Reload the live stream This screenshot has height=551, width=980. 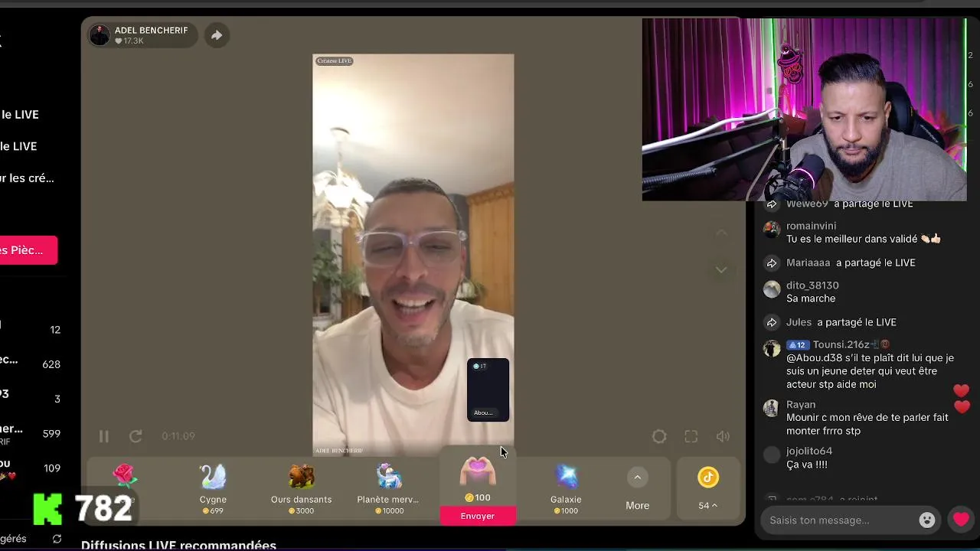pos(136,436)
